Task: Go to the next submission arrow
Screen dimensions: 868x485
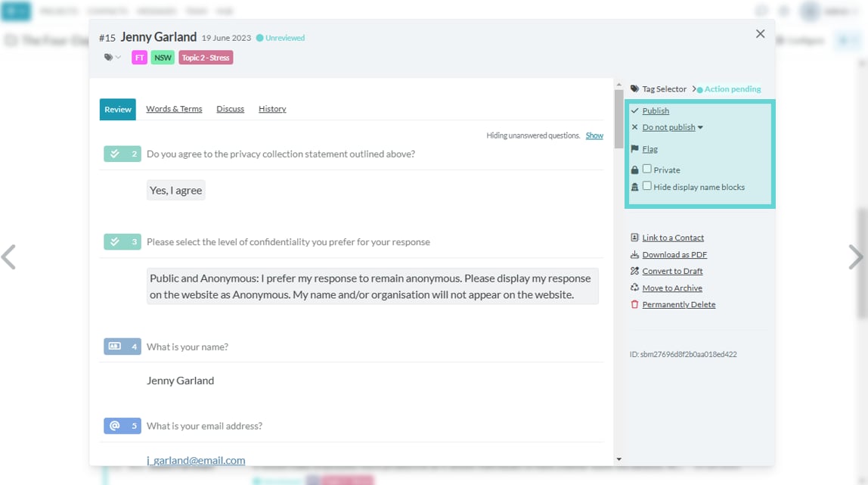Action: pos(855,257)
